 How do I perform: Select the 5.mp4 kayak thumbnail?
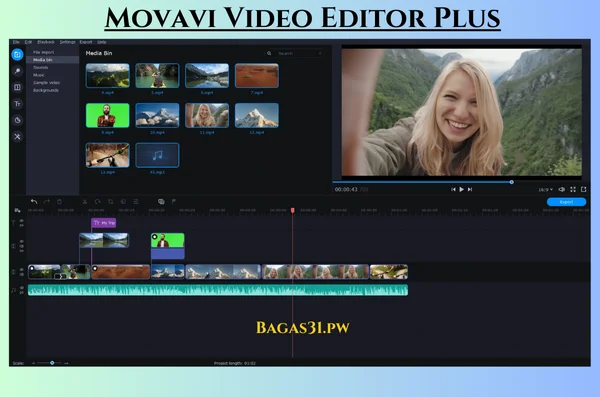pyautogui.click(x=157, y=76)
